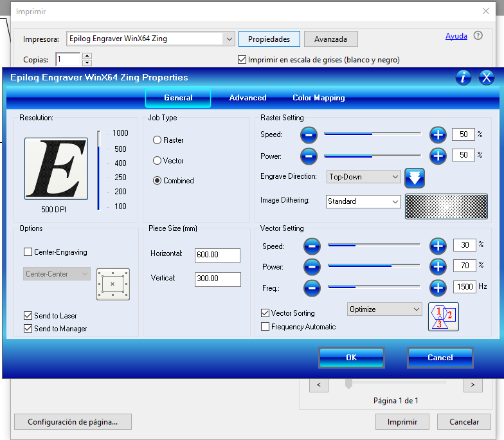Open vector sorting Optimize dropdown

click(x=384, y=309)
